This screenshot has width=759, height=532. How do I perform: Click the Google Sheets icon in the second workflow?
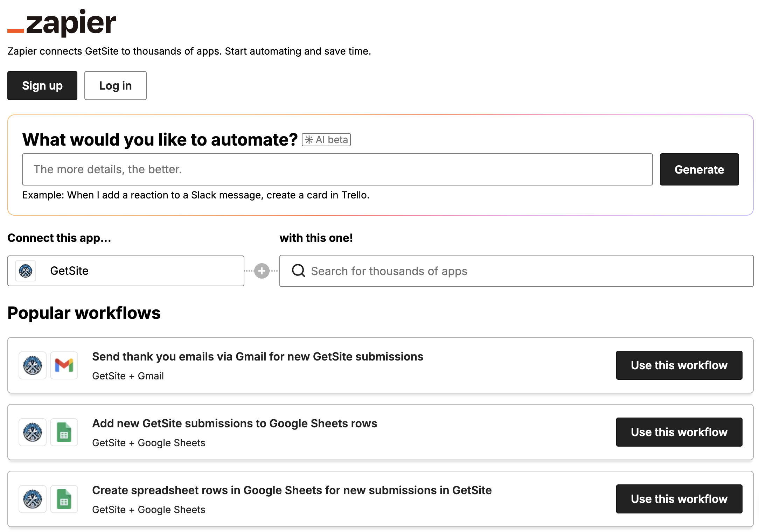coord(64,432)
